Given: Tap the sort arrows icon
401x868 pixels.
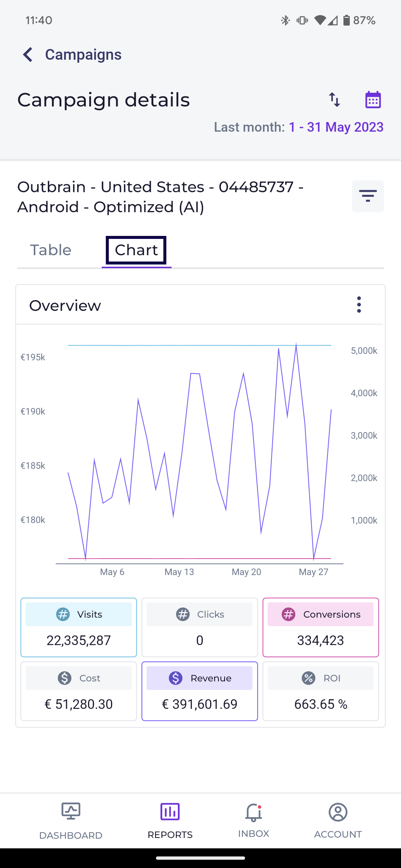Looking at the screenshot, I should (335, 100).
